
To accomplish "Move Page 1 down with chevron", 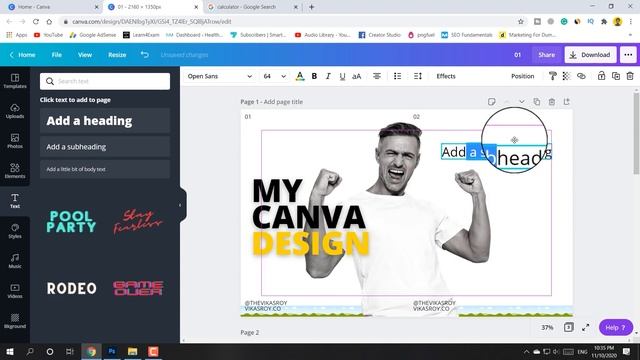I will pos(522,102).
